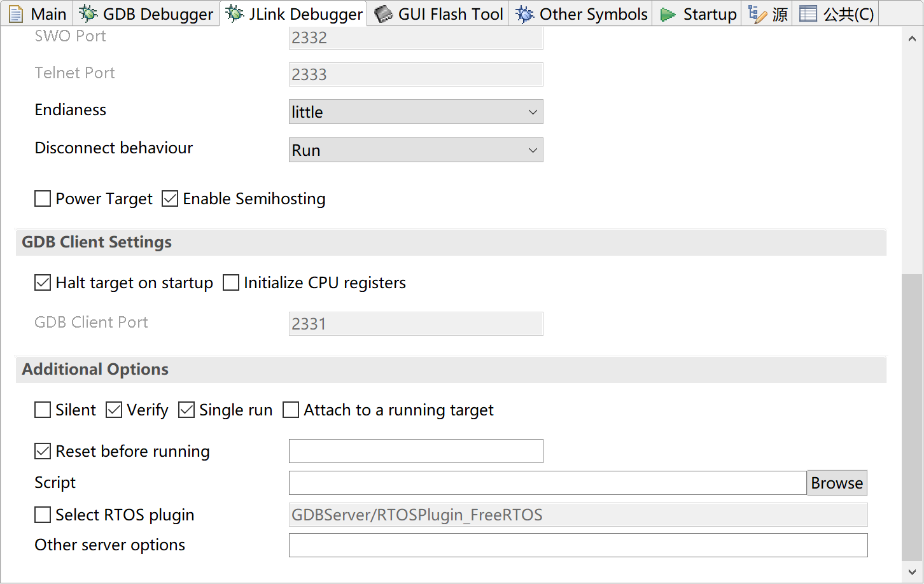This screenshot has height=584, width=924.
Task: Click the GDB Debugger bug icon
Action: [88, 13]
